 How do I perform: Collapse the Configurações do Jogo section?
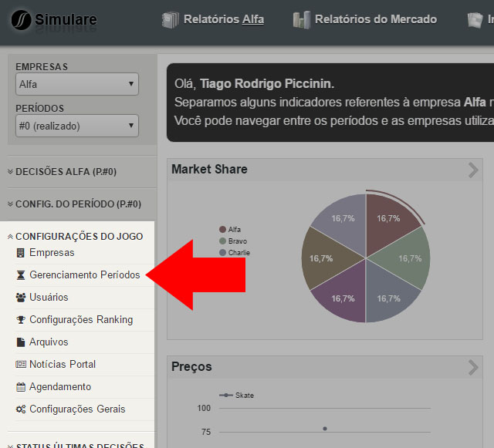click(76, 237)
